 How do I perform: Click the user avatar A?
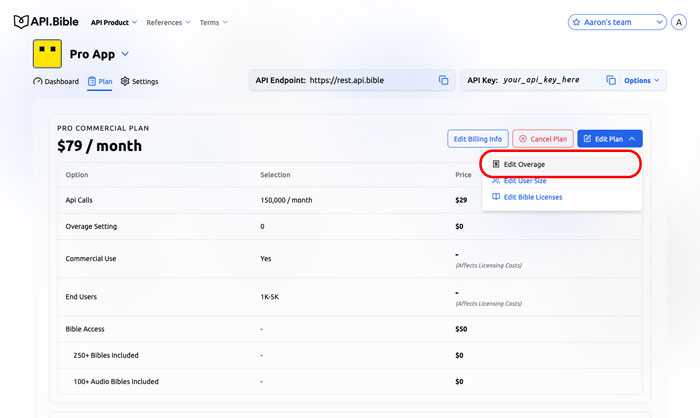(679, 22)
